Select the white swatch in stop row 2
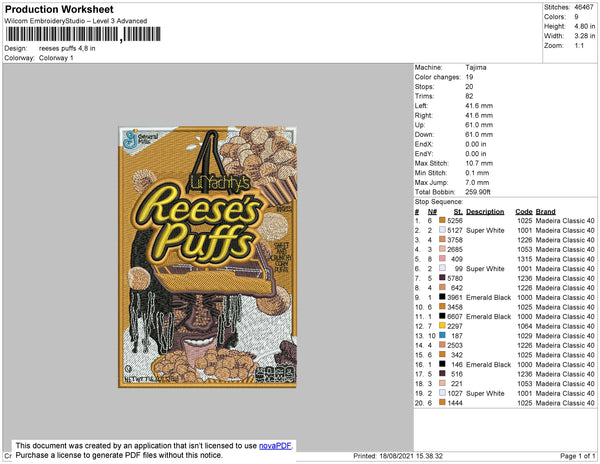Screen dimensions: 600x464 pos(442,230)
